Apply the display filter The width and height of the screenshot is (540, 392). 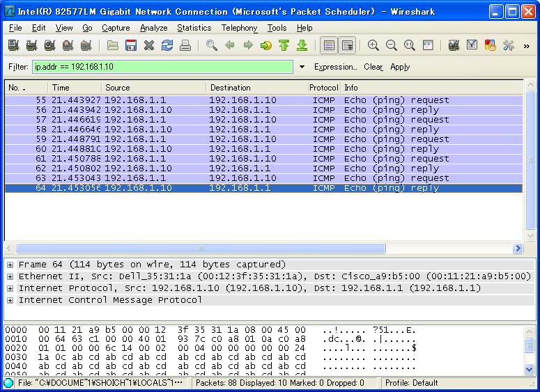(x=400, y=67)
